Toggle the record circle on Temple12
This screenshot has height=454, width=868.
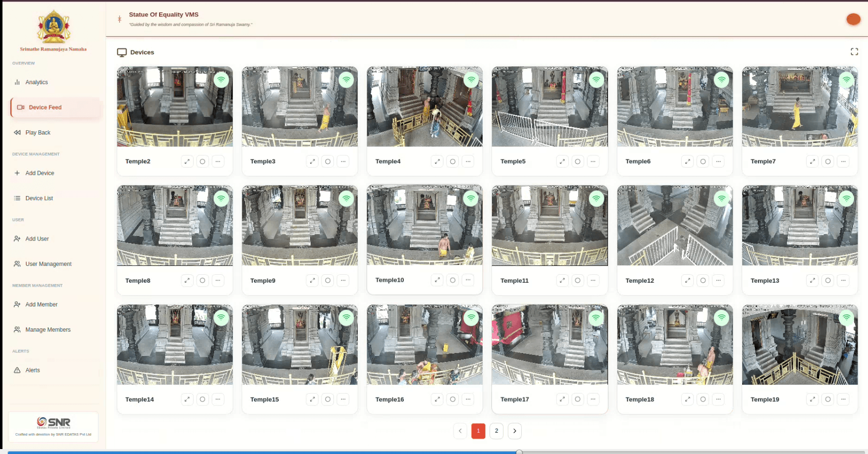pos(703,281)
